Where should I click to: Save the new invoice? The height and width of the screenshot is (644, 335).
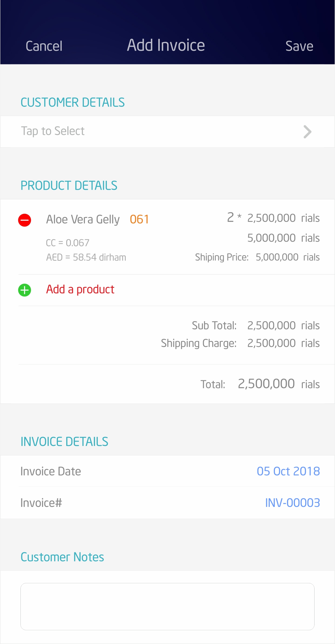tap(299, 46)
